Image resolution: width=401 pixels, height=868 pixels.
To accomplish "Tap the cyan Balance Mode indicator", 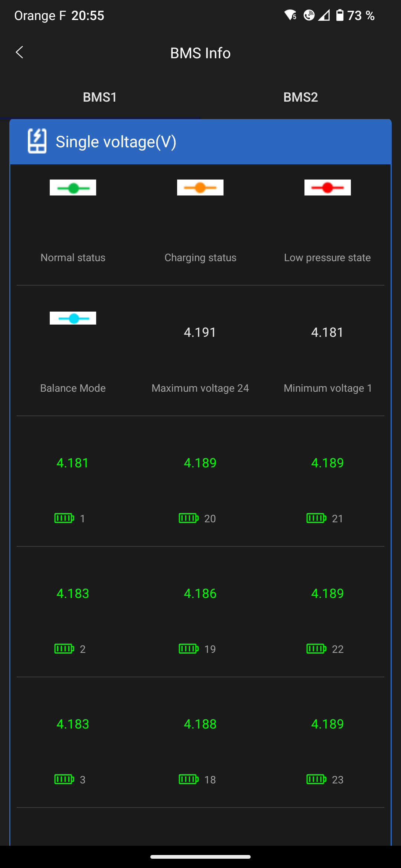I will (73, 318).
